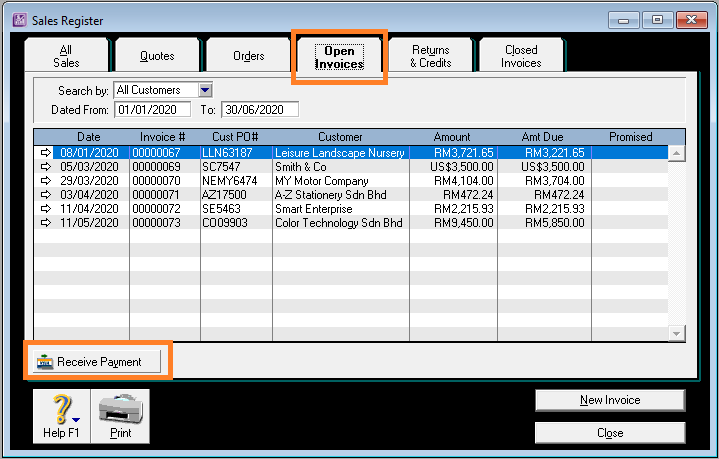Open the arrow for invoice 00000073
The height and width of the screenshot is (459, 719).
click(46, 223)
